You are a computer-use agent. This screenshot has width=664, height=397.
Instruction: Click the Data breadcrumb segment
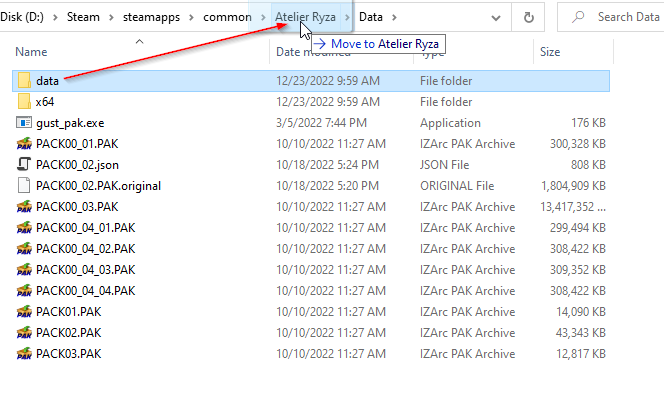(x=371, y=17)
